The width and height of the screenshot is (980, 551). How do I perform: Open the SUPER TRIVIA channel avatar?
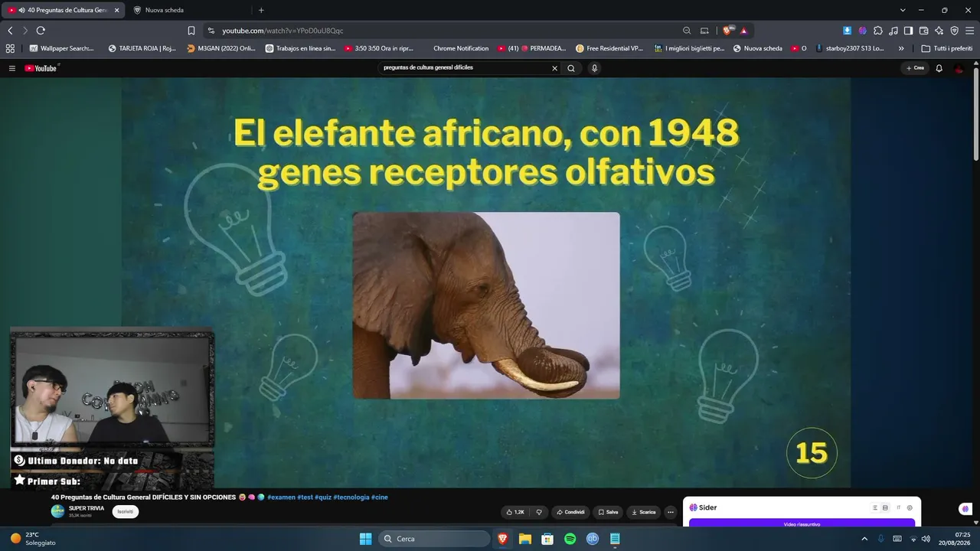tap(58, 511)
